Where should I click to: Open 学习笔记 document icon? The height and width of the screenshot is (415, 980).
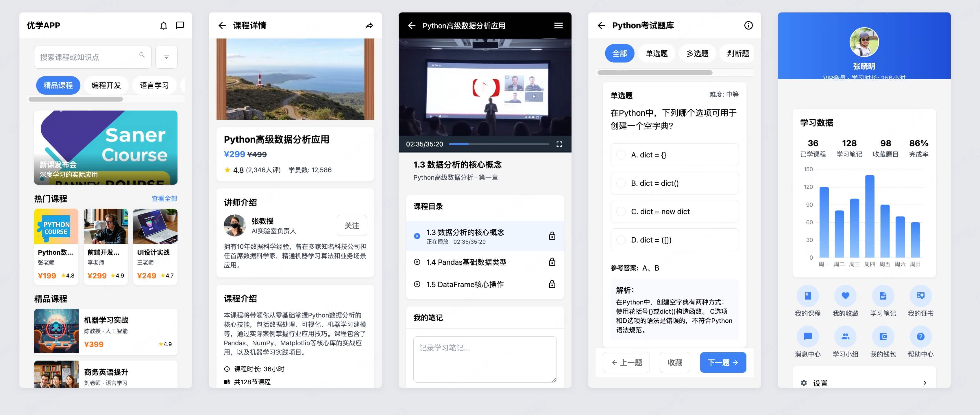883,296
